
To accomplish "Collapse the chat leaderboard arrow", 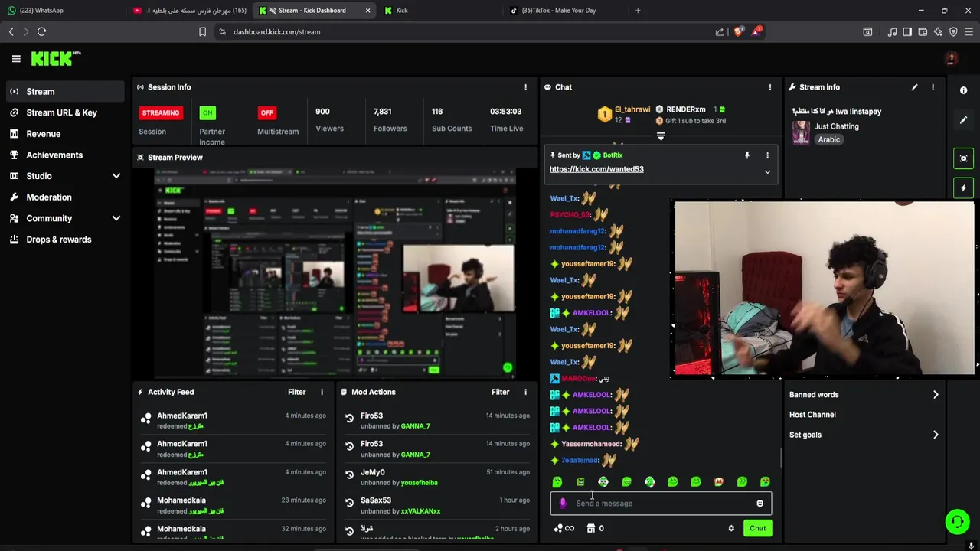I will click(x=661, y=136).
